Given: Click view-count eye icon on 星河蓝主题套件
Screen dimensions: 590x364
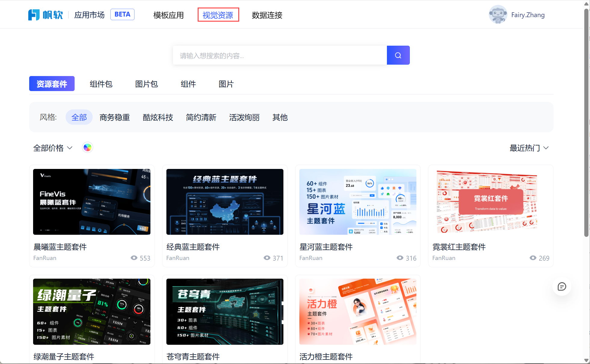Looking at the screenshot, I should pyautogui.click(x=400, y=258).
